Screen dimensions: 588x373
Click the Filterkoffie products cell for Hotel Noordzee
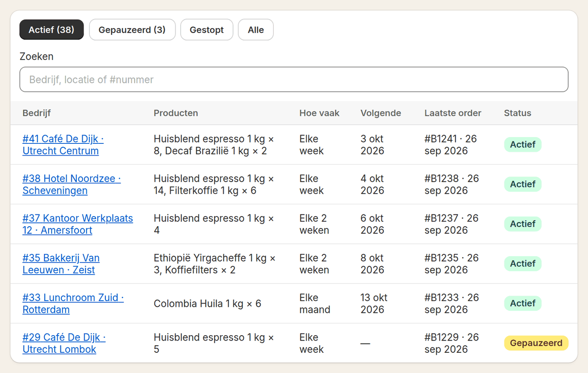click(214, 185)
